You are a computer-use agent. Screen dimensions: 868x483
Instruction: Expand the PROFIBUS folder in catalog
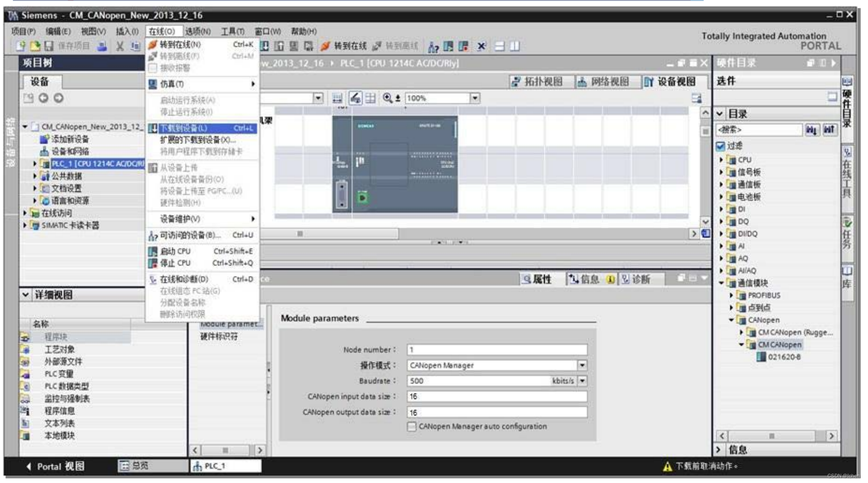731,296
